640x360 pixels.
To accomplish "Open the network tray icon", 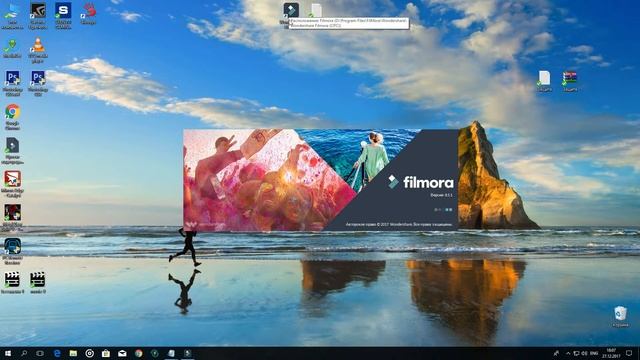I will 576,353.
